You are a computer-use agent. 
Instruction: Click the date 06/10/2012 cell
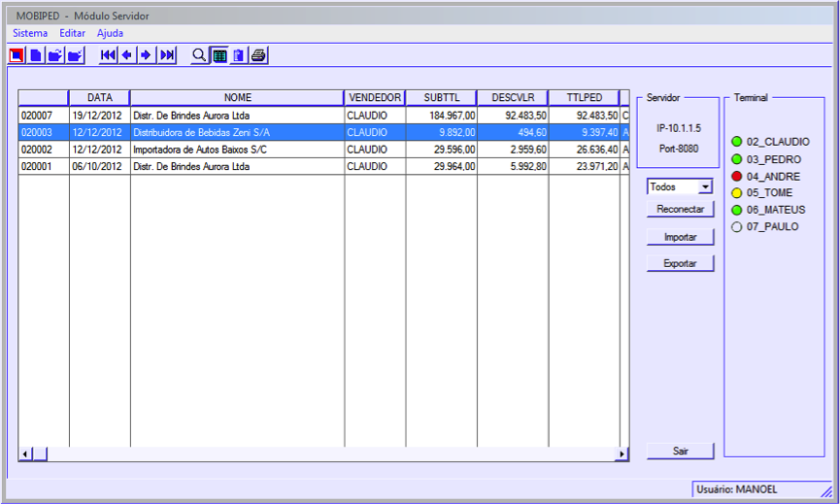(100, 167)
